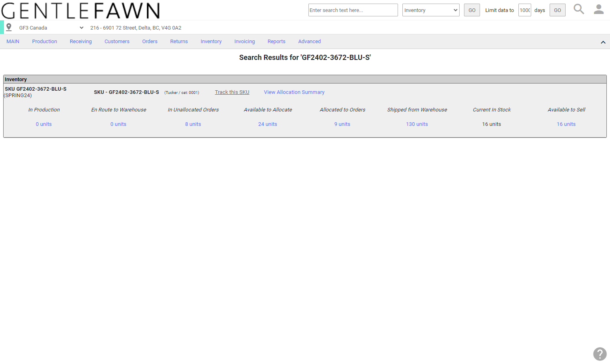Image resolution: width=610 pixels, height=364 pixels.
Task: Open In Production 0 units link
Action: pyautogui.click(x=44, y=124)
